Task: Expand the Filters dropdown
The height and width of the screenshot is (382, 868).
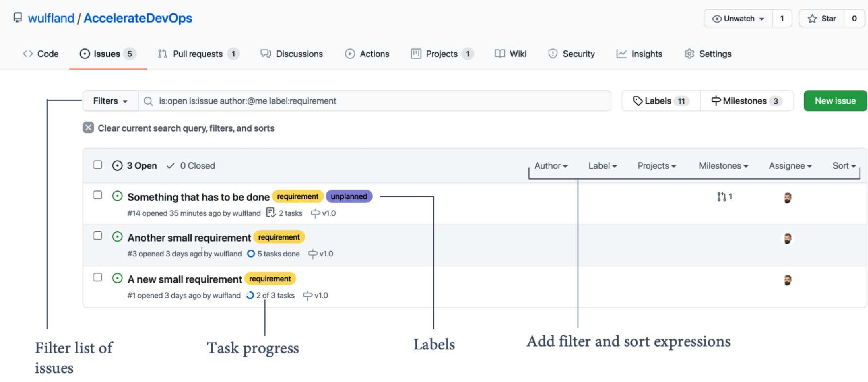Action: click(111, 101)
